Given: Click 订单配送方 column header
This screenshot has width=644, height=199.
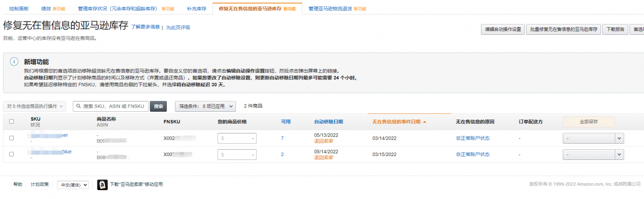Looking at the screenshot, I should [x=531, y=122].
